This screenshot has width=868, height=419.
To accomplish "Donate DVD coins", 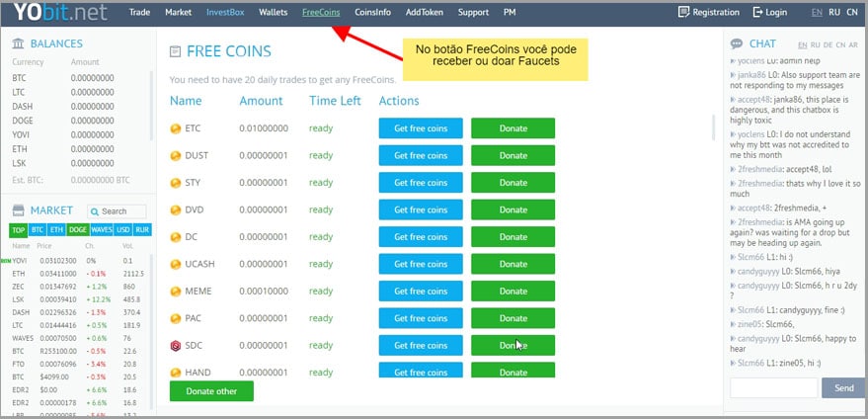I will (513, 210).
